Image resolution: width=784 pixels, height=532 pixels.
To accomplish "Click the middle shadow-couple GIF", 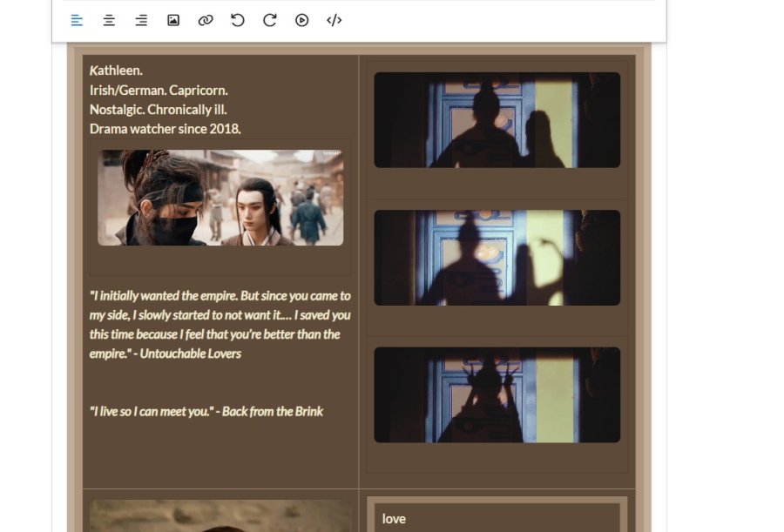I will coord(497,257).
